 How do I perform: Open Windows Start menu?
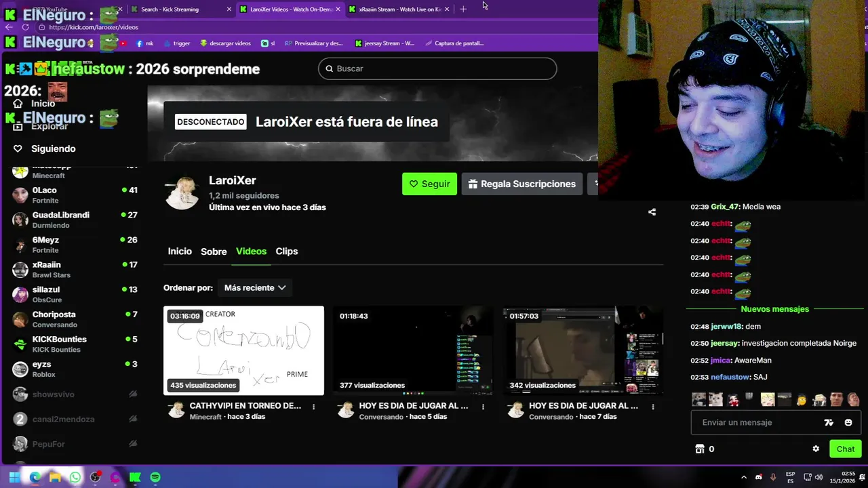(x=14, y=477)
